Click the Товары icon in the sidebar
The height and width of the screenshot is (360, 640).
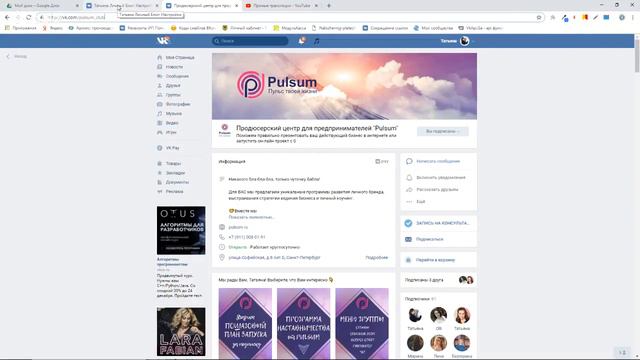(160, 164)
